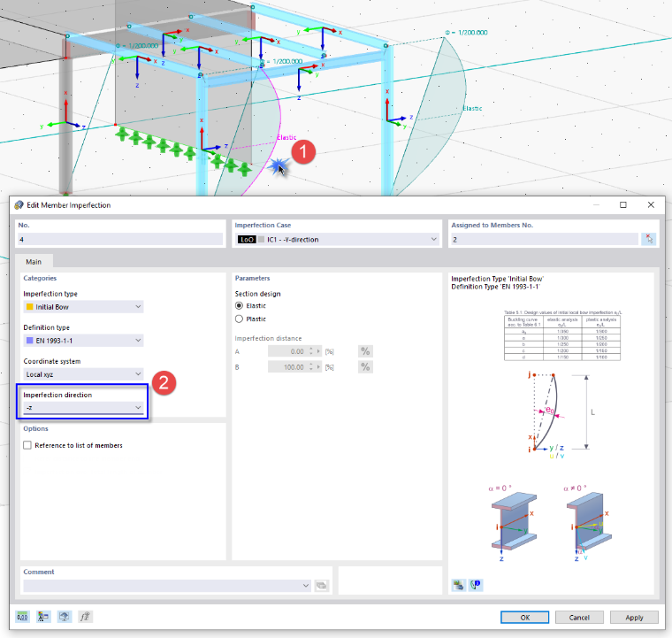Click the Options heading

click(35, 428)
